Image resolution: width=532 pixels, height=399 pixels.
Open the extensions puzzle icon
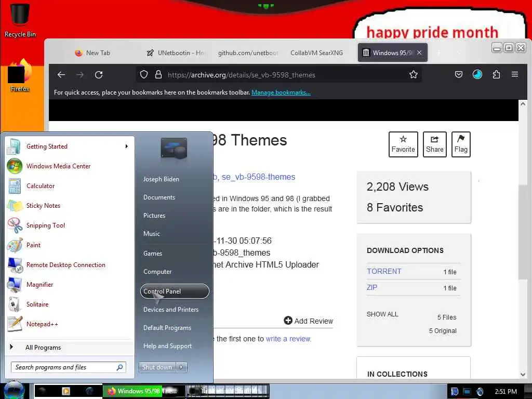[496, 75]
